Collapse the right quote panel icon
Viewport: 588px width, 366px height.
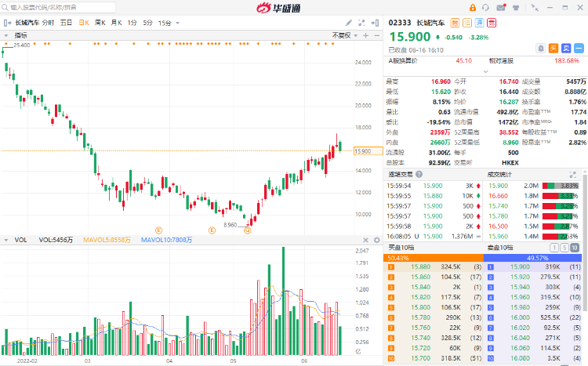point(375,23)
